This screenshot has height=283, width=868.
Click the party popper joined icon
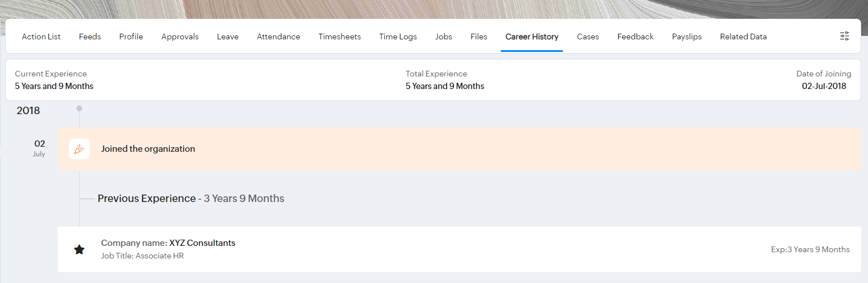click(x=79, y=149)
